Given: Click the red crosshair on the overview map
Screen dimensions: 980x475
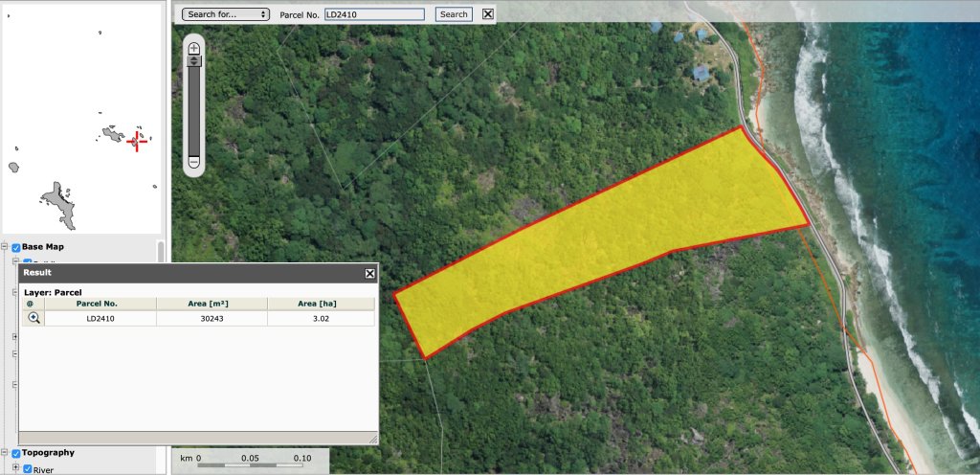Looking at the screenshot, I should tap(137, 141).
